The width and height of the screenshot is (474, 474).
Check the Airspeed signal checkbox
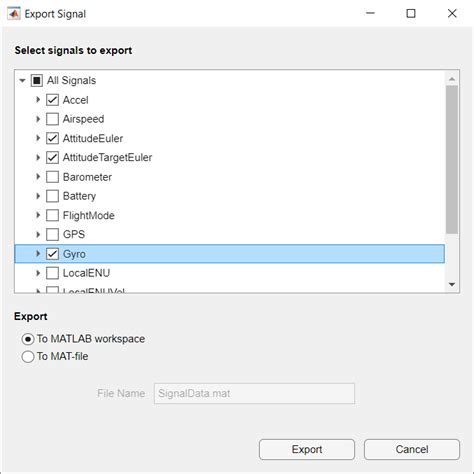52,119
